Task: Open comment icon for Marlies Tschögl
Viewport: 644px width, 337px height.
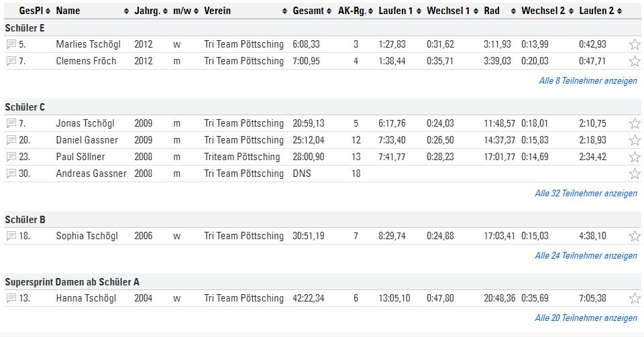Action: point(11,44)
